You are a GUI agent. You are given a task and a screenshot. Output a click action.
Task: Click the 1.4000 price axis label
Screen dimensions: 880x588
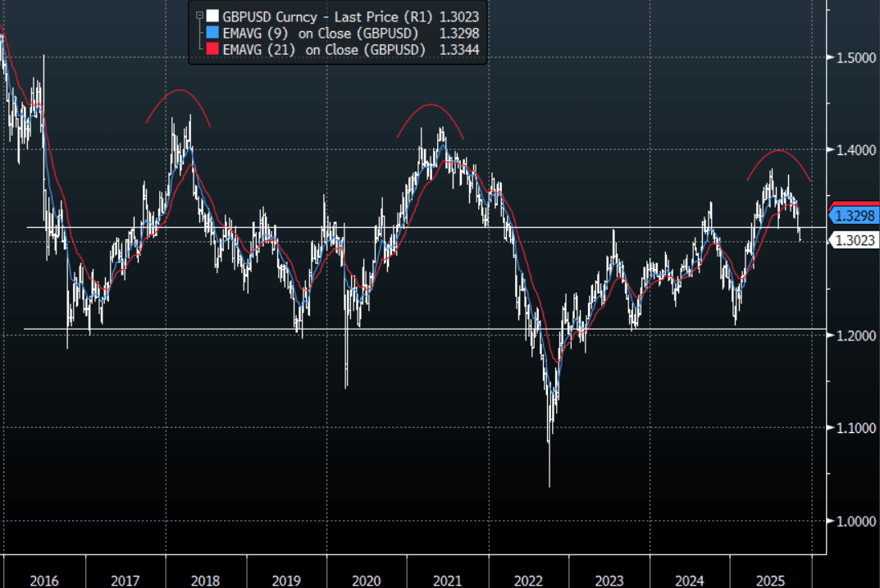click(x=856, y=150)
